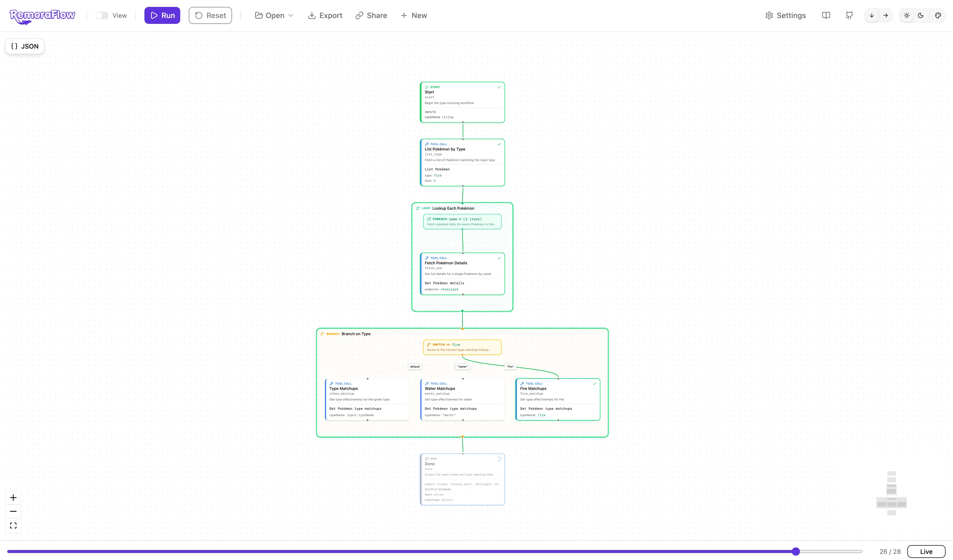Switch to dark theme moon icon

tap(921, 15)
